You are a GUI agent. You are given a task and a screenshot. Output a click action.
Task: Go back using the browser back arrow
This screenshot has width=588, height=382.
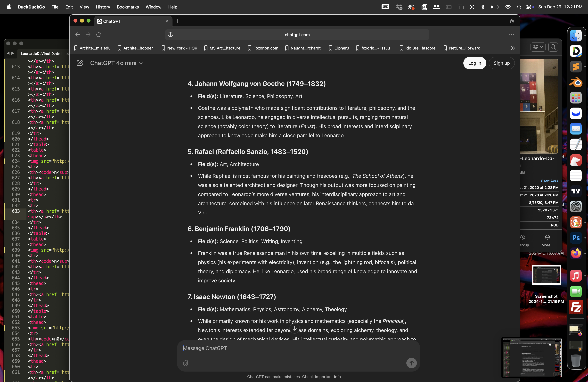pos(78,35)
